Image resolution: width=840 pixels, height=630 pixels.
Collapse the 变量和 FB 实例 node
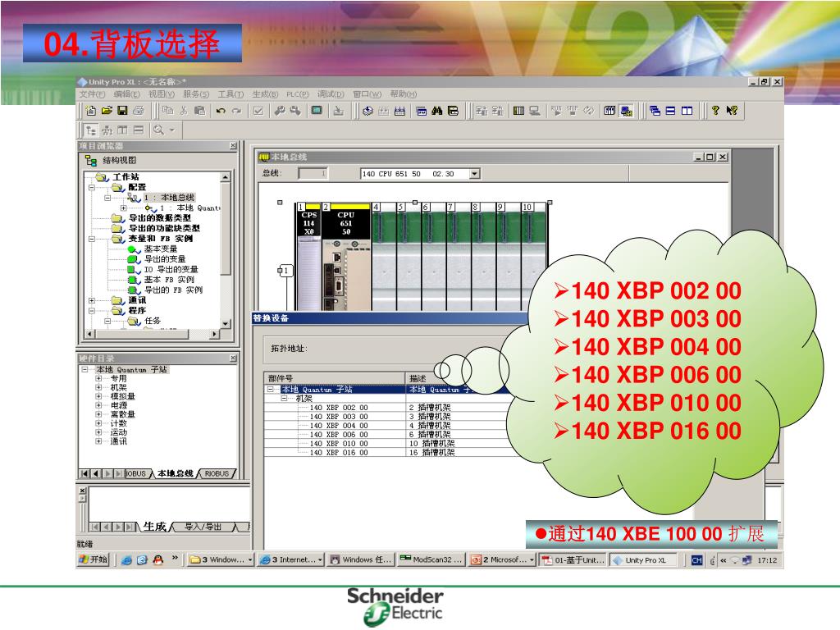click(x=92, y=239)
